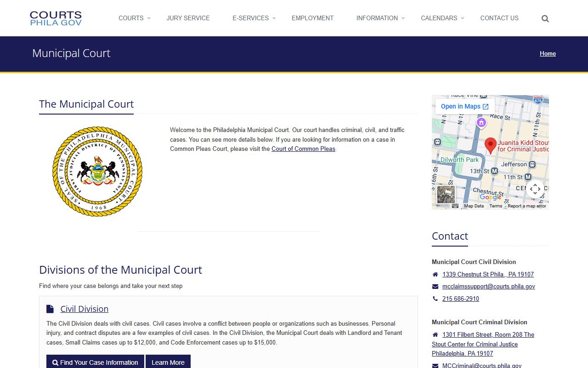The width and height of the screenshot is (588, 368).
Task: Click the 13th St subway station marker
Action: (x=494, y=171)
